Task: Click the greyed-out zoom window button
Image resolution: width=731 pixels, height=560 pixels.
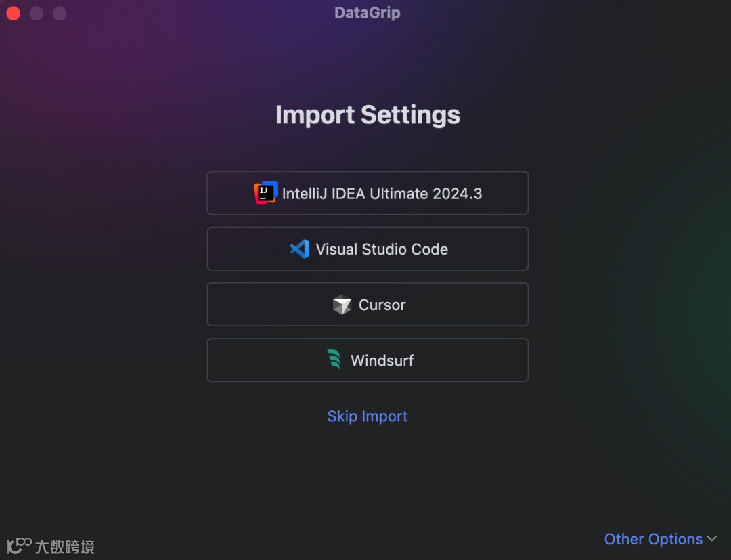Action: (x=60, y=14)
